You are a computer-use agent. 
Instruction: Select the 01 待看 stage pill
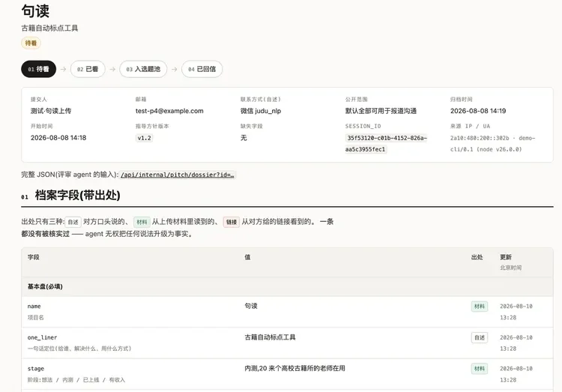tap(38, 69)
